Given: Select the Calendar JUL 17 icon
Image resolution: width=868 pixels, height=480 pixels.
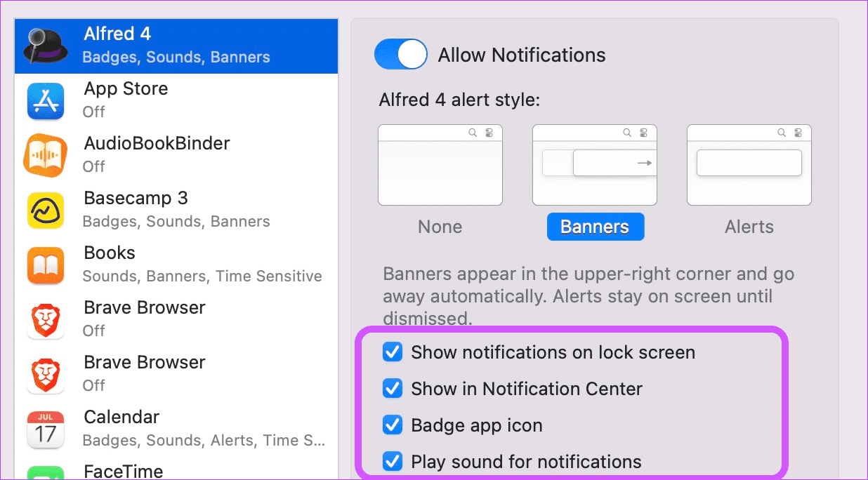Looking at the screenshot, I should click(46, 429).
